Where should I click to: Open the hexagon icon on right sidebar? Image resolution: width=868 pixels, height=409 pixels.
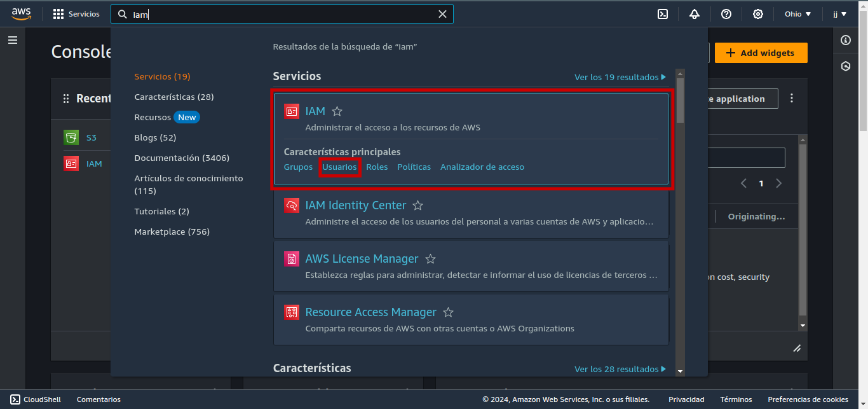[846, 66]
